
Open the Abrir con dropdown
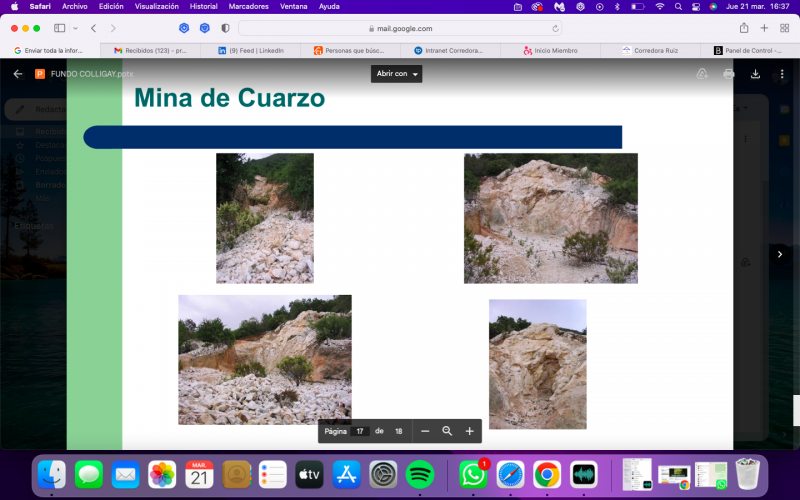(x=396, y=74)
